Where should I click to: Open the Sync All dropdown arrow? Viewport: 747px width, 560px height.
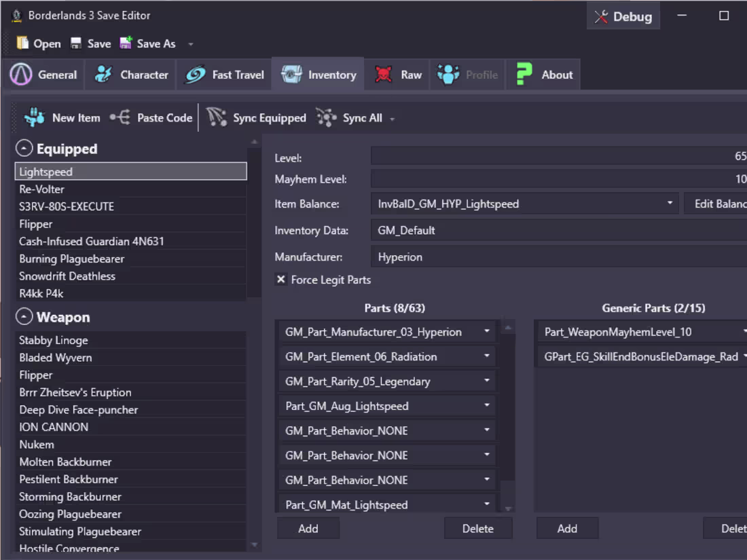[392, 119]
